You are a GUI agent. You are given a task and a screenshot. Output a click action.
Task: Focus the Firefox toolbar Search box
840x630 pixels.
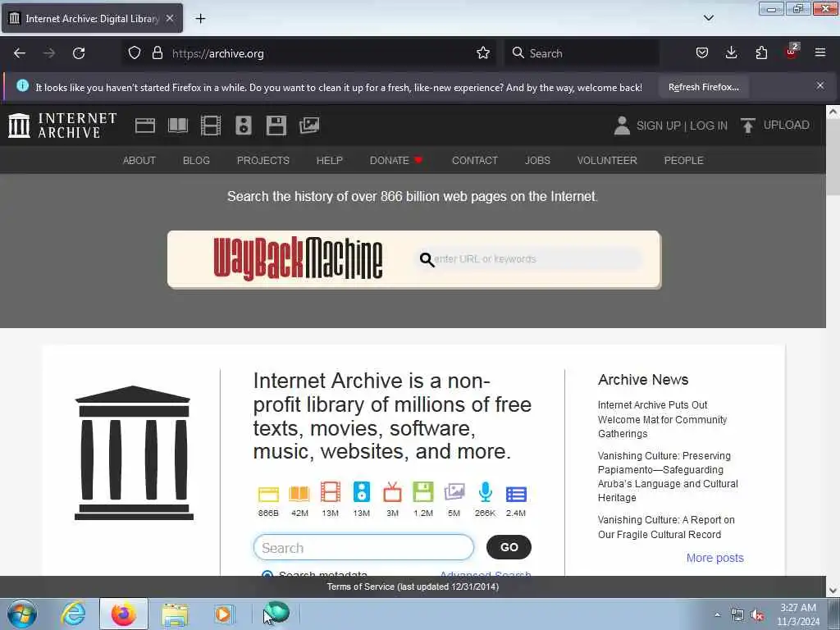coord(582,53)
